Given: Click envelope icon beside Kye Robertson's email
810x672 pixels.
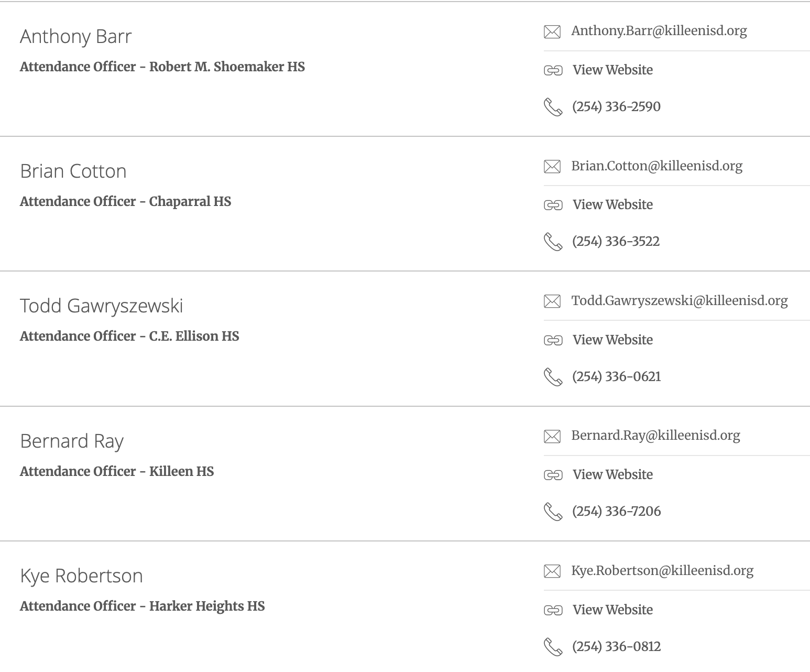Looking at the screenshot, I should coord(552,571).
